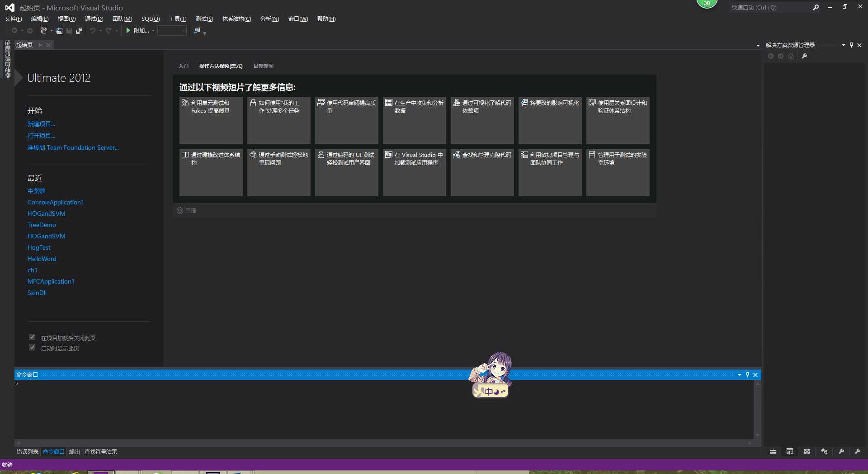
Task: Open the 查找和管理克隆代码 video tile
Action: [482, 172]
